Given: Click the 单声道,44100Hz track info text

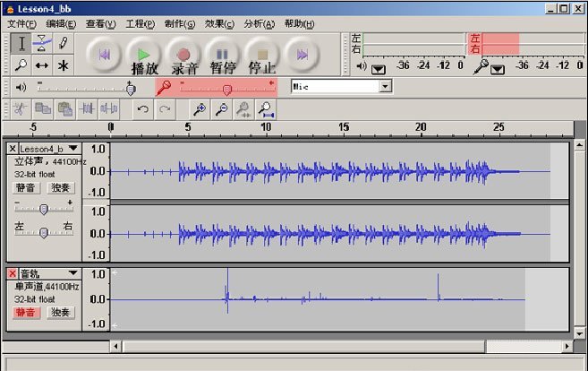Looking at the screenshot, I should [x=47, y=287].
